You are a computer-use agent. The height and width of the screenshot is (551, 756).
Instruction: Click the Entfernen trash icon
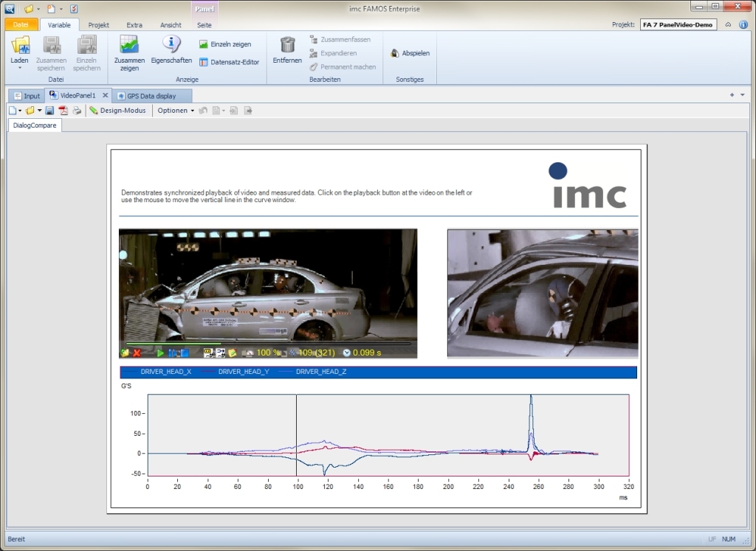[x=287, y=45]
